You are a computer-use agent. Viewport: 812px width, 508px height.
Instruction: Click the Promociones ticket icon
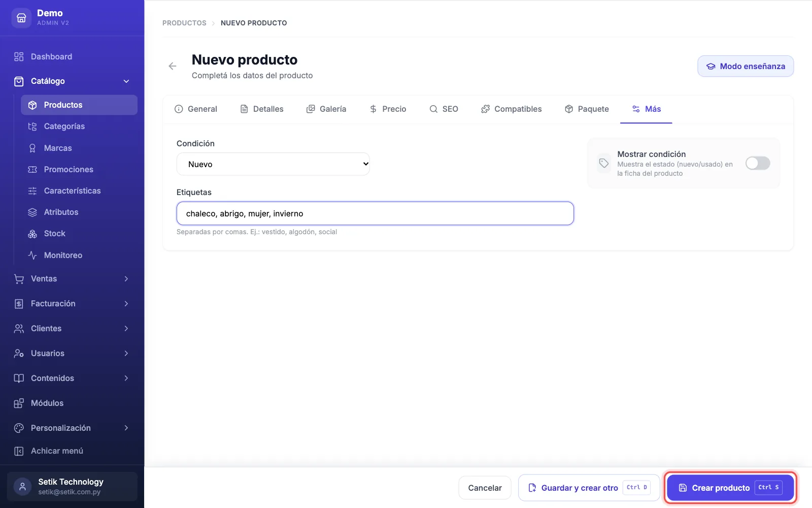(32, 170)
